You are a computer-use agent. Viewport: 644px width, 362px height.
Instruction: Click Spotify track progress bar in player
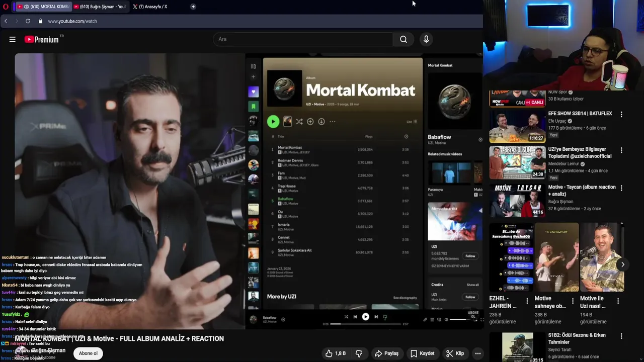coord(366,324)
